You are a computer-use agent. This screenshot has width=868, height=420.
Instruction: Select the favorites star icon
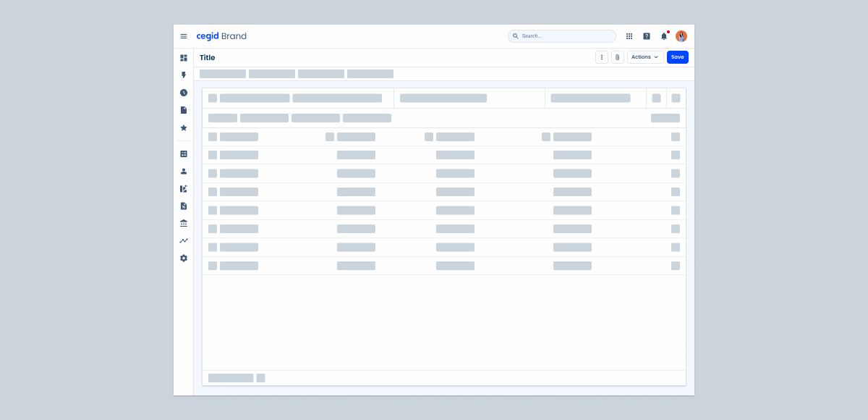point(184,127)
